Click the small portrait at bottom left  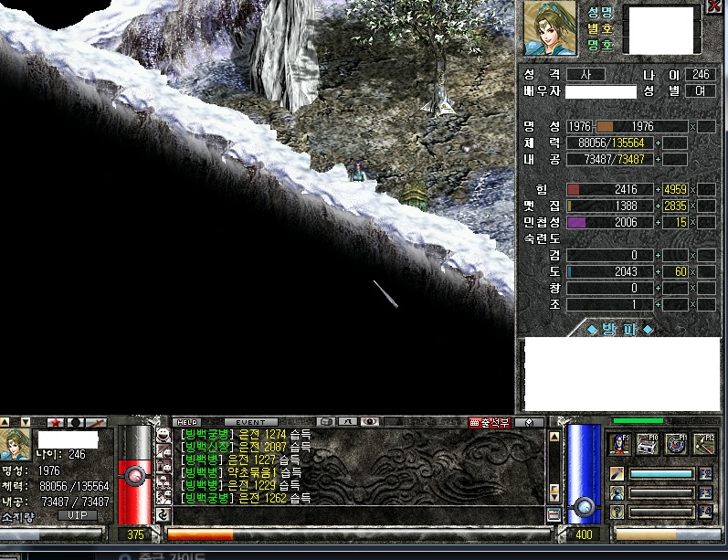[x=15, y=445]
